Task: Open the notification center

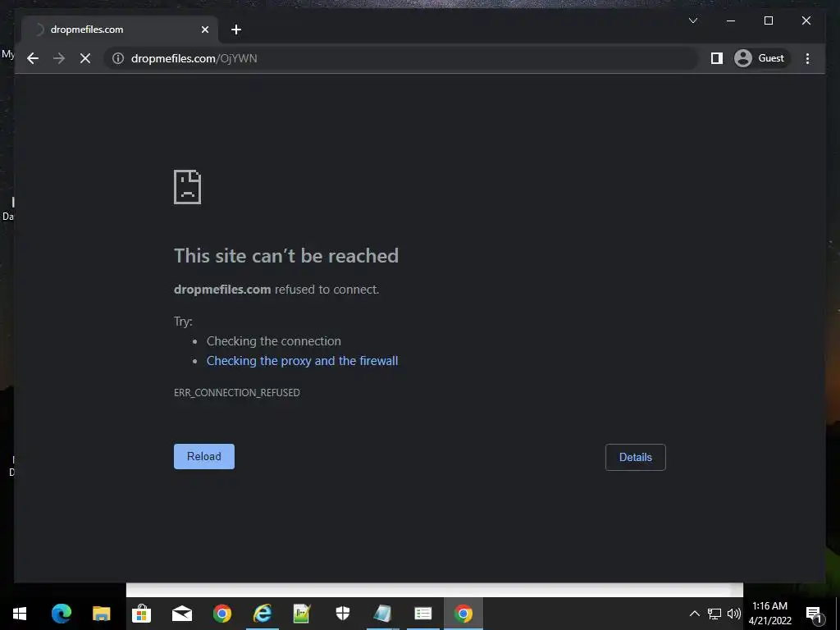Action: click(x=815, y=614)
